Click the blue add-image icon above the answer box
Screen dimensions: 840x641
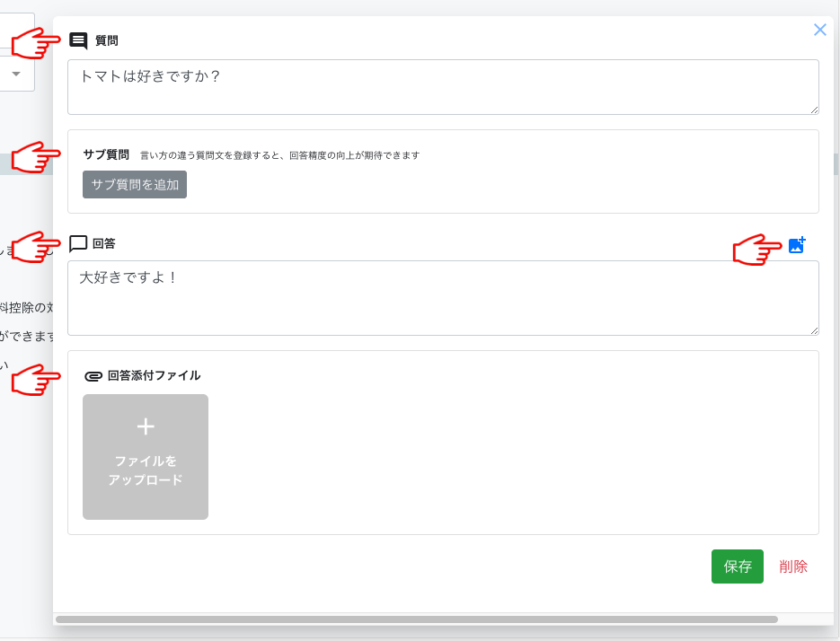[x=796, y=245]
